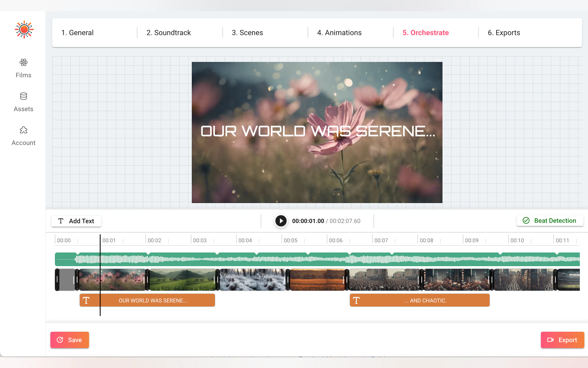Open the Animations tab
Screen dimensions: 588x368
[339, 33]
